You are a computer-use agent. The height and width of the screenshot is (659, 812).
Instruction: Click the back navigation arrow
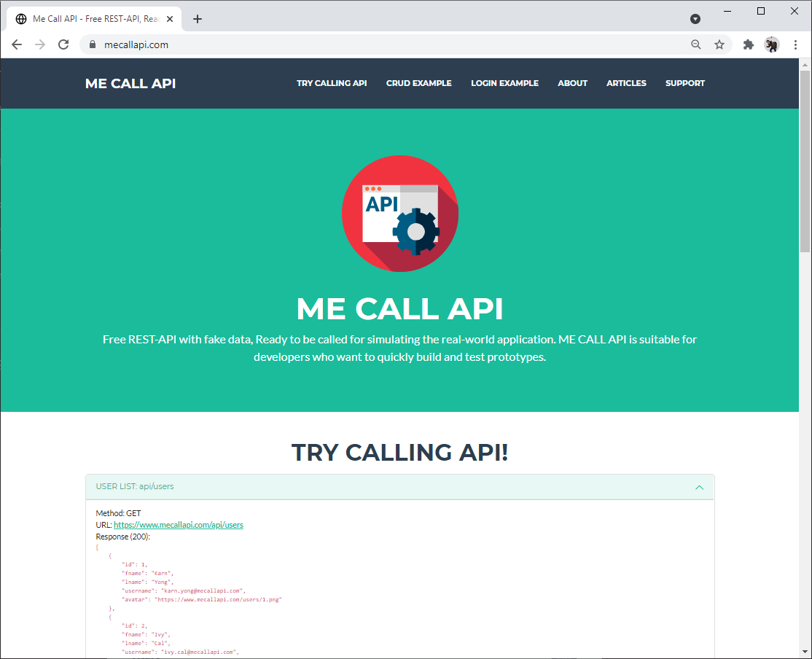pyautogui.click(x=16, y=44)
